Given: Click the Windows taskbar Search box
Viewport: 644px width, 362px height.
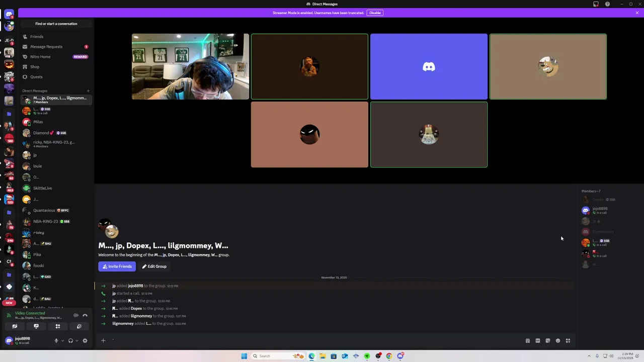Looking at the screenshot, I should pyautogui.click(x=278, y=356).
